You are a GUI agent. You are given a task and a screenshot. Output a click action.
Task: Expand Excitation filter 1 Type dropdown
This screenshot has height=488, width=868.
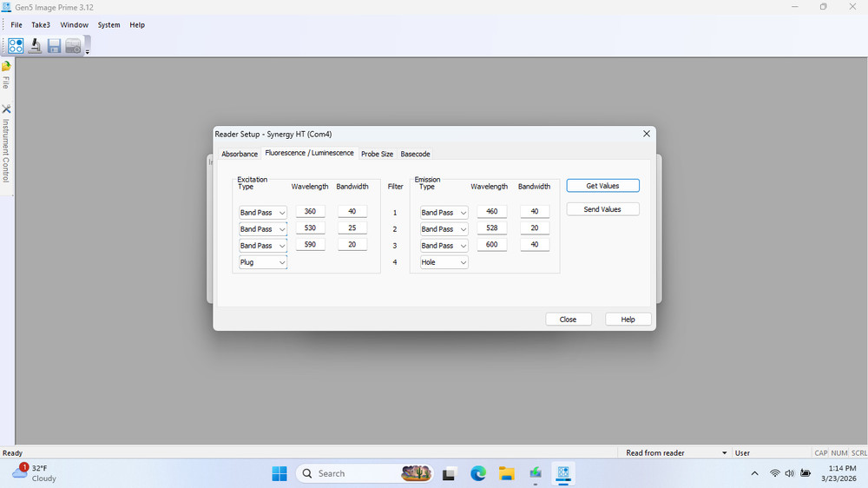click(x=263, y=213)
